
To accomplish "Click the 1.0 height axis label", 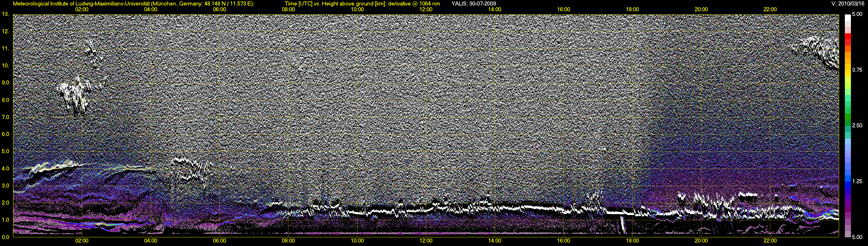I will coord(5,220).
